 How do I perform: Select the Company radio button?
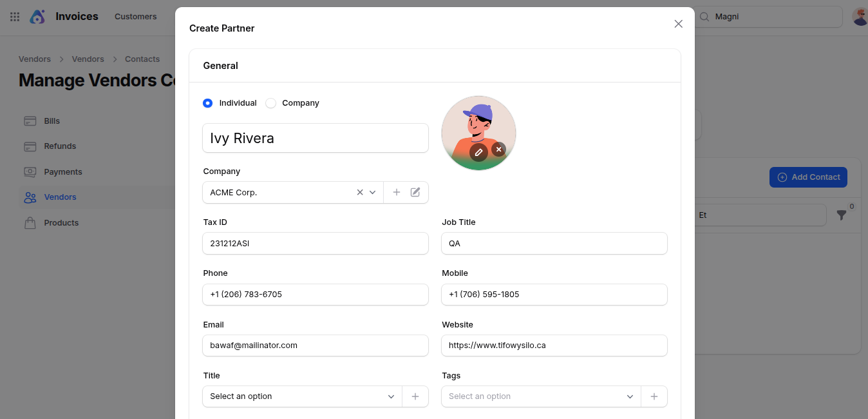[x=270, y=102]
